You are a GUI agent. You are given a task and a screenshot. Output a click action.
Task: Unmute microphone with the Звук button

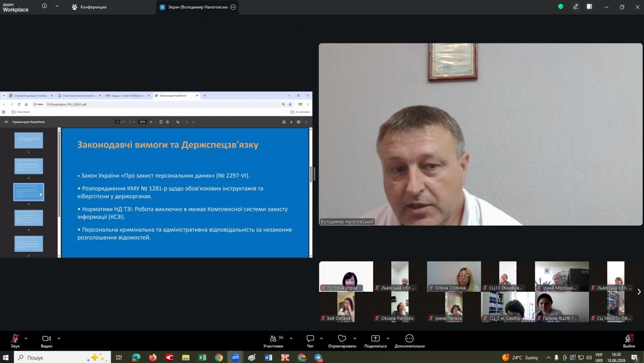pyautogui.click(x=15, y=341)
